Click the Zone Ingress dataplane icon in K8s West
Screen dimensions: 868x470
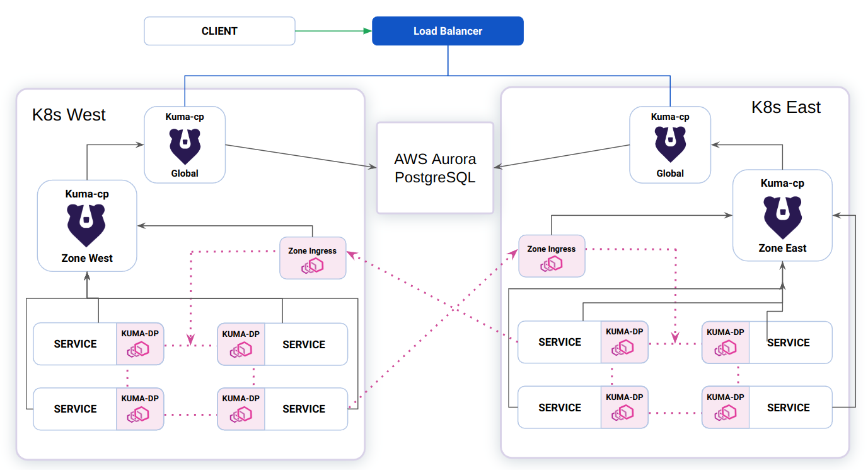[311, 265]
